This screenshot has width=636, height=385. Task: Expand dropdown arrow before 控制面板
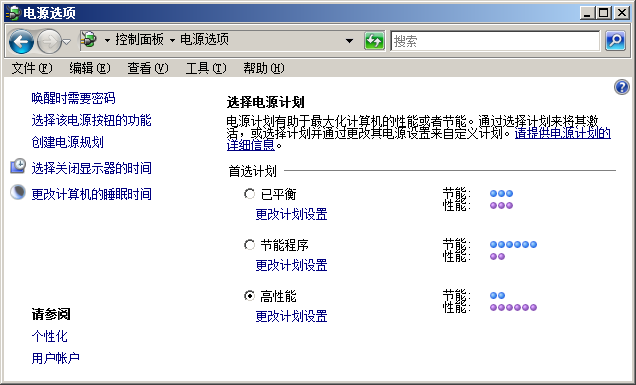pos(107,40)
